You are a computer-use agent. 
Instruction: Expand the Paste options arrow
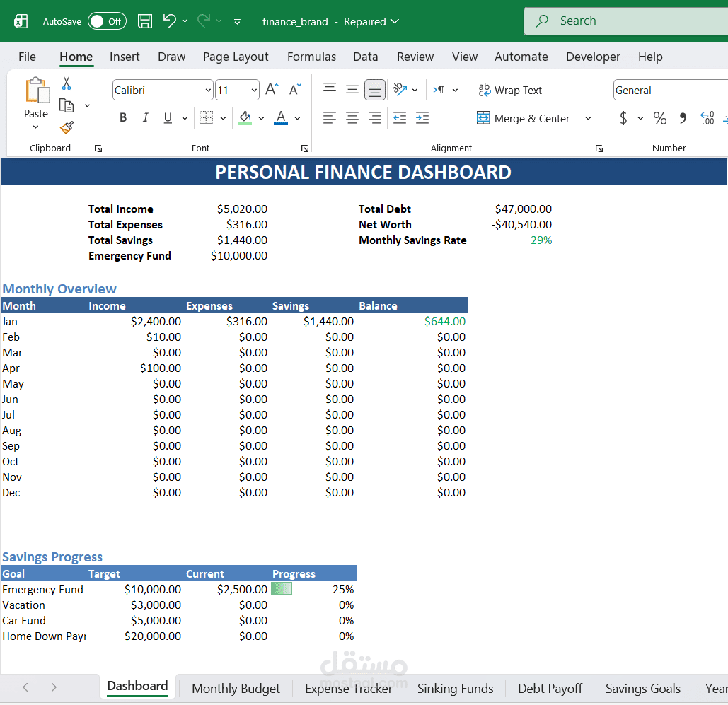(36, 127)
